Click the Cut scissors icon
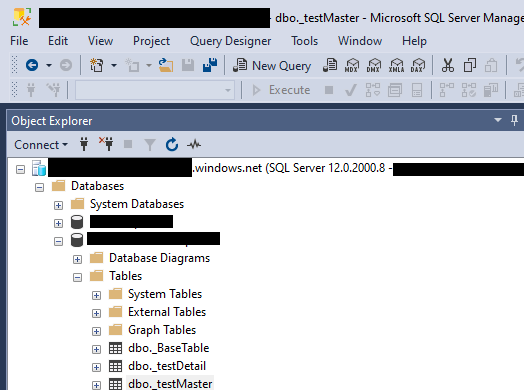This screenshot has height=390, width=524. click(448, 65)
